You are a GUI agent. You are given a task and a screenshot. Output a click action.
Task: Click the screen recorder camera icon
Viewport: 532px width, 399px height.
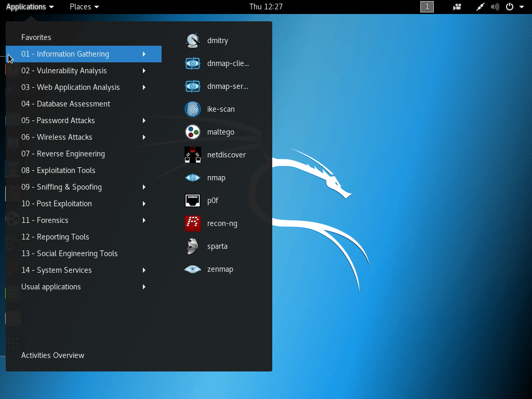tap(457, 7)
